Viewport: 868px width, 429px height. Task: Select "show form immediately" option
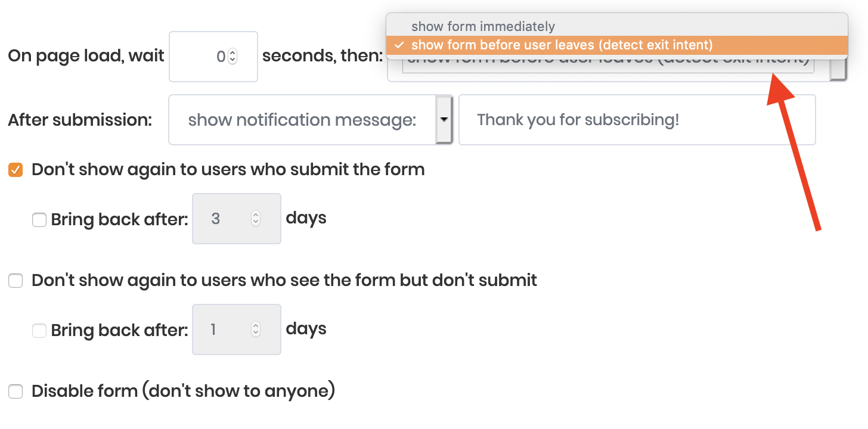[x=483, y=26]
